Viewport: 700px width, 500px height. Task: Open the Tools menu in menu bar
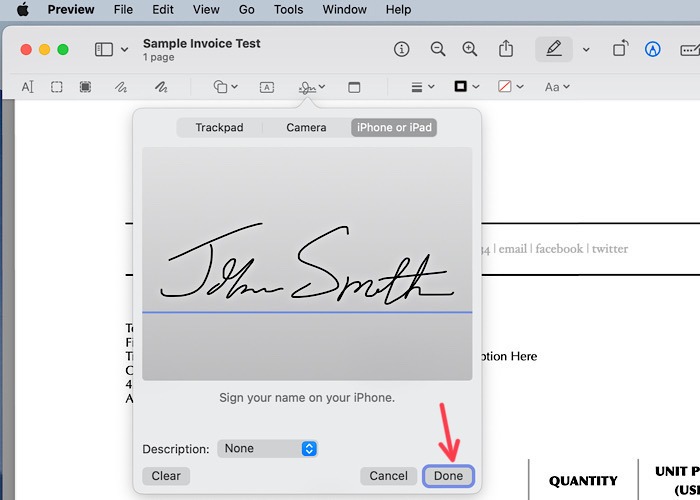point(288,10)
